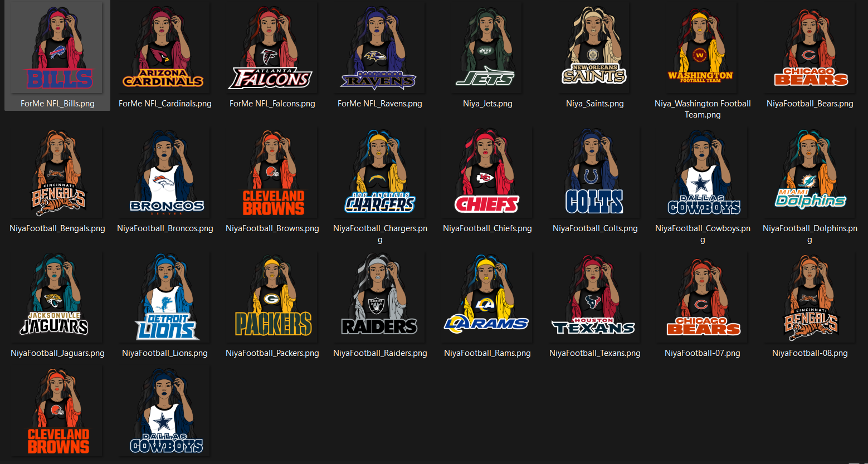Click the Arizona Cardinals image file
Image resolution: width=868 pixels, height=464 pixels.
point(165,50)
